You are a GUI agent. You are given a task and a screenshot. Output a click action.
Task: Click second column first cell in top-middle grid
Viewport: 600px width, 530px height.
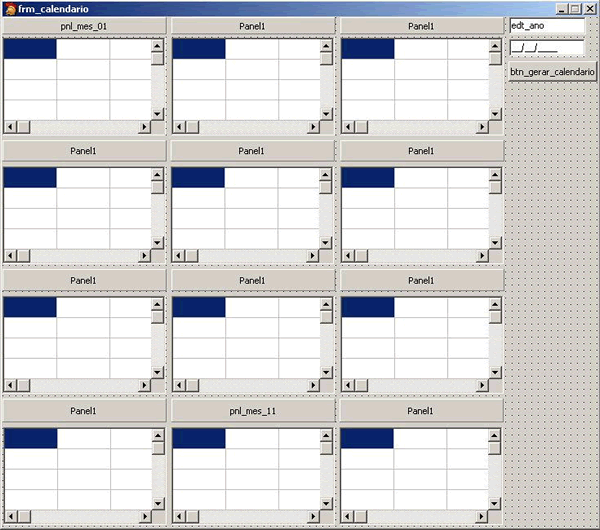click(252, 49)
